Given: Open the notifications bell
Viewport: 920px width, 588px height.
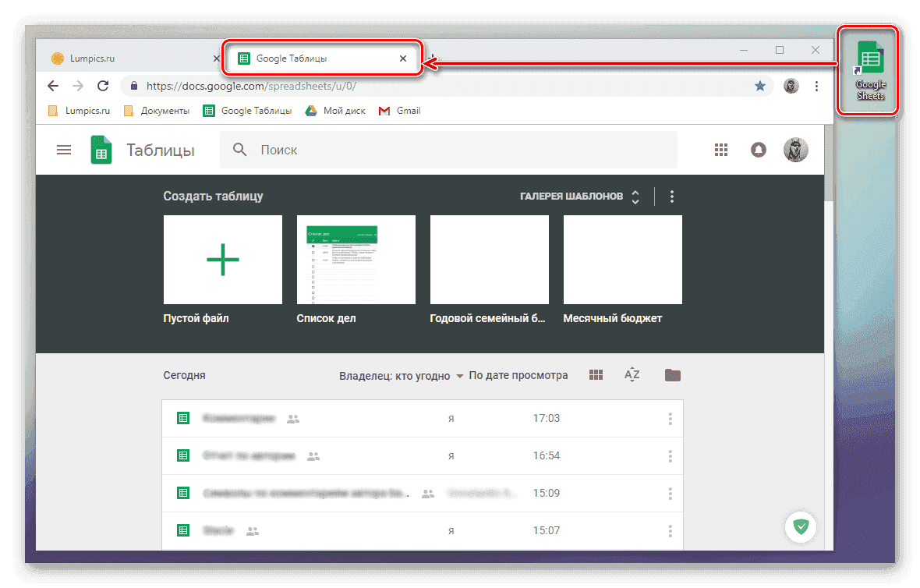Looking at the screenshot, I should 759,150.
